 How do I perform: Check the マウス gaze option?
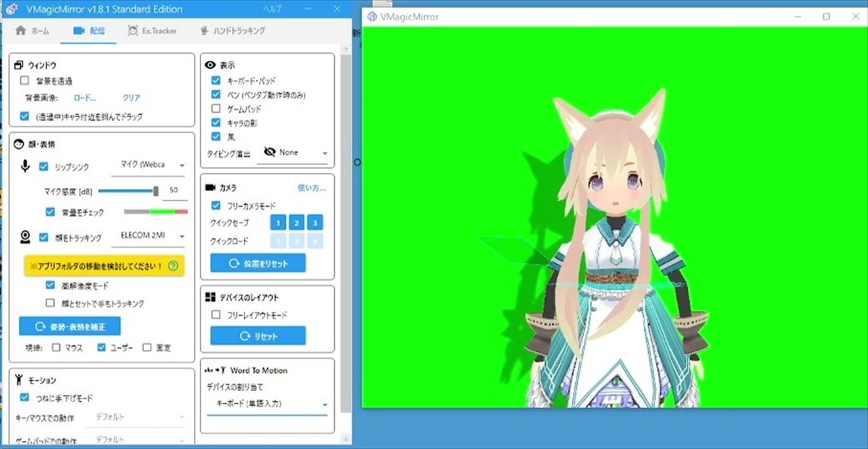coord(56,347)
